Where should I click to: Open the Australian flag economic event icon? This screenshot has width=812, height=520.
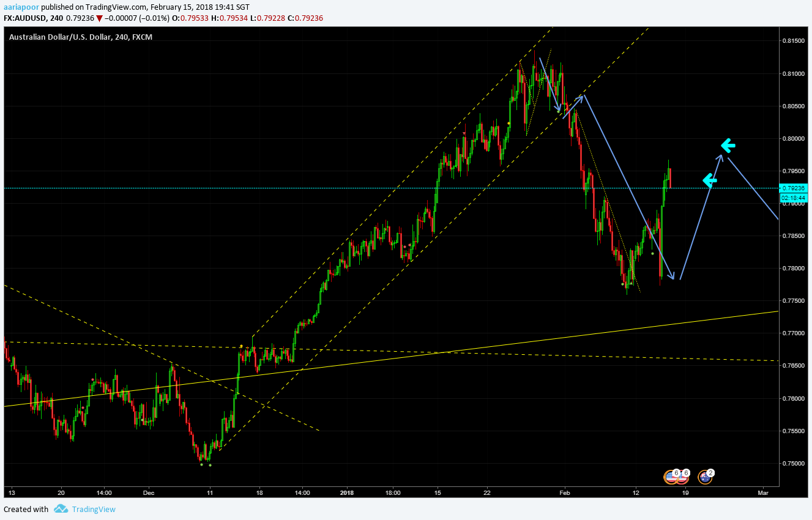point(705,477)
